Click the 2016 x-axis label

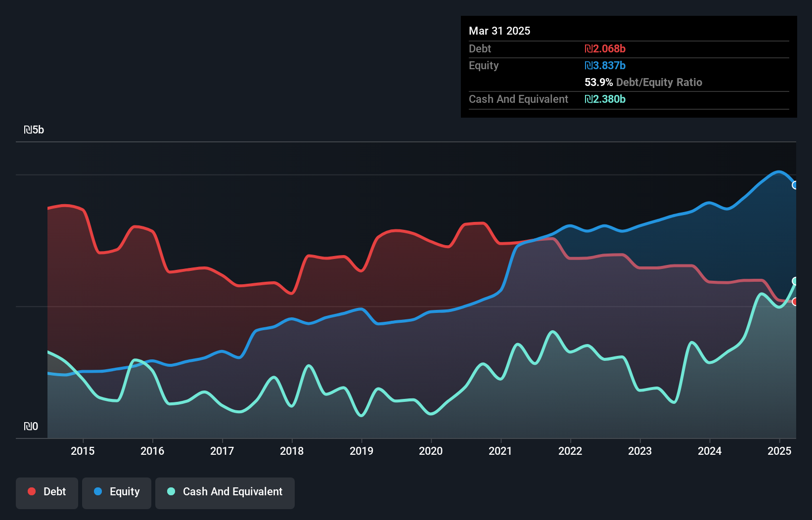point(152,451)
